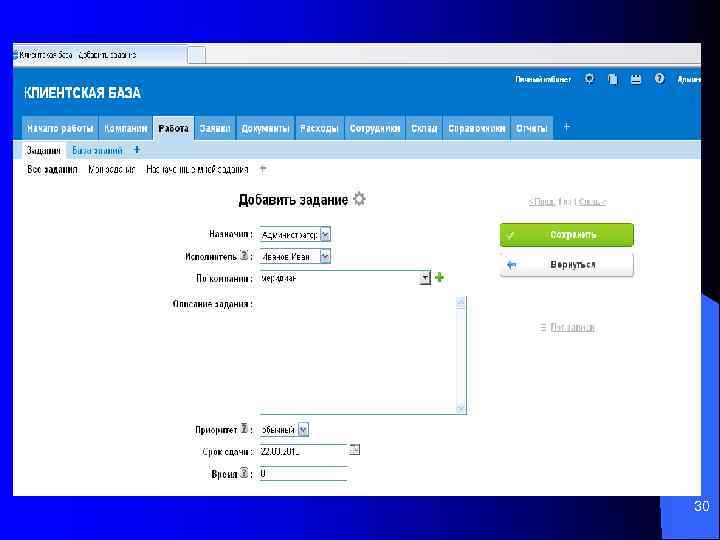Switch to База знаний subtab
720x540 pixels.
pos(97,150)
